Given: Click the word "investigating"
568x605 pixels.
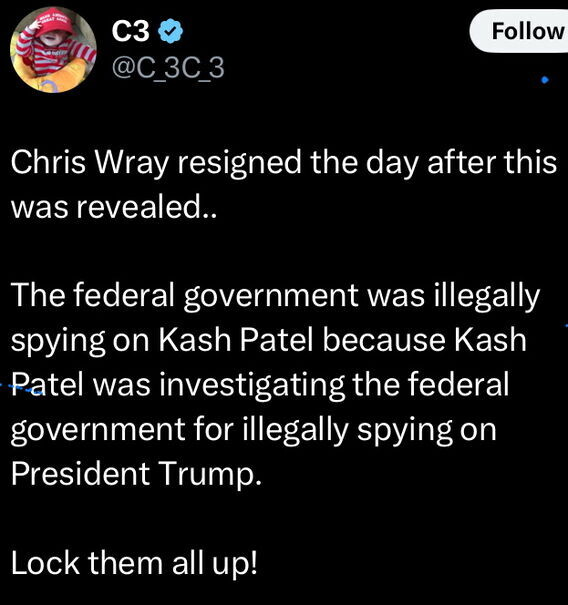Looking at the screenshot, I should click(x=252, y=385).
